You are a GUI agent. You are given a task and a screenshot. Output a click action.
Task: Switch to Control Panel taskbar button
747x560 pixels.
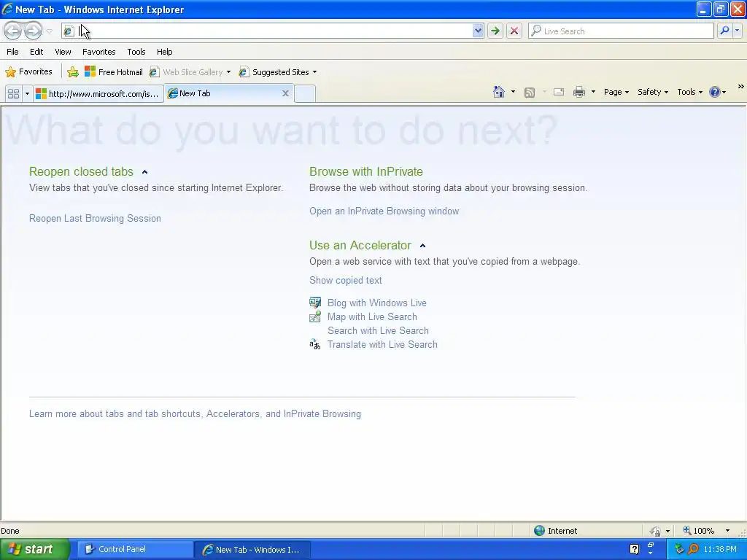tap(135, 550)
